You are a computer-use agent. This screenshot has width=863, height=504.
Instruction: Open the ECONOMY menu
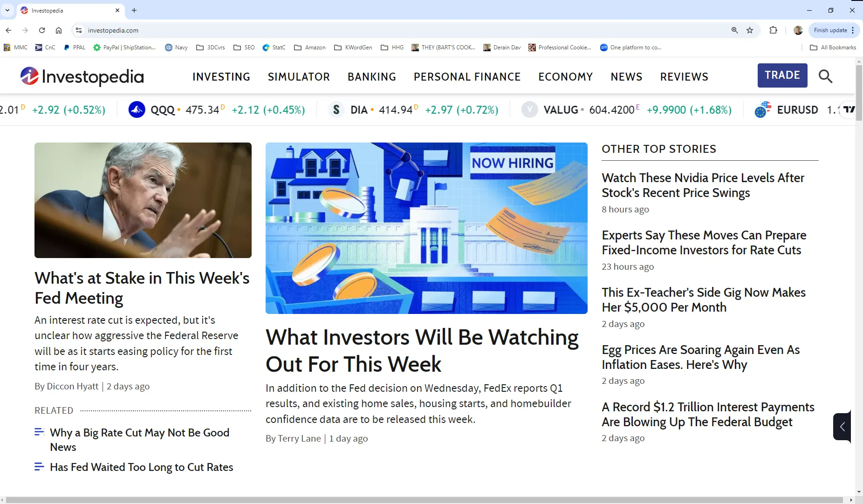(x=566, y=76)
